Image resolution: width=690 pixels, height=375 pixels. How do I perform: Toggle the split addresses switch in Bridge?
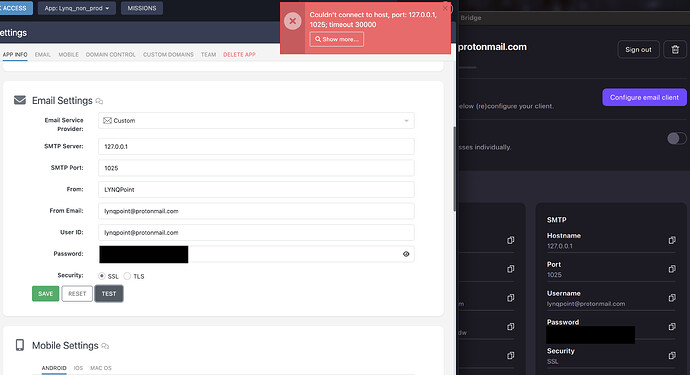pyautogui.click(x=676, y=139)
